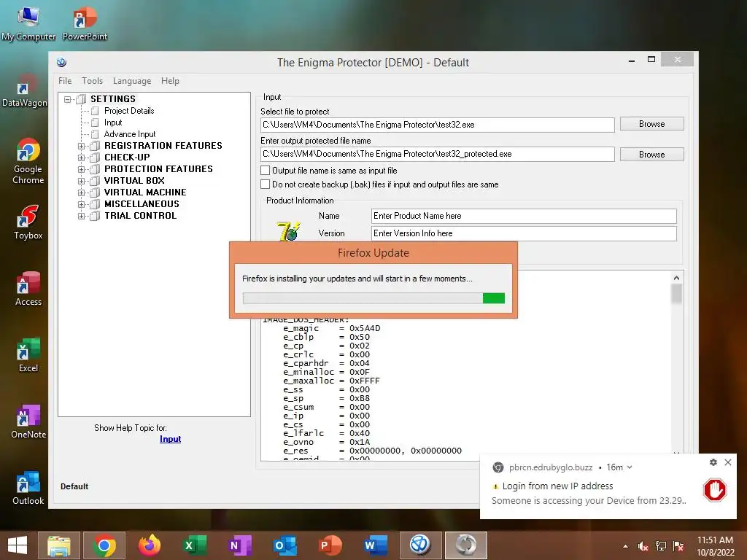Screen dimensions: 747x560
Task: Open PowerPoint from taskbar
Action: (330, 545)
